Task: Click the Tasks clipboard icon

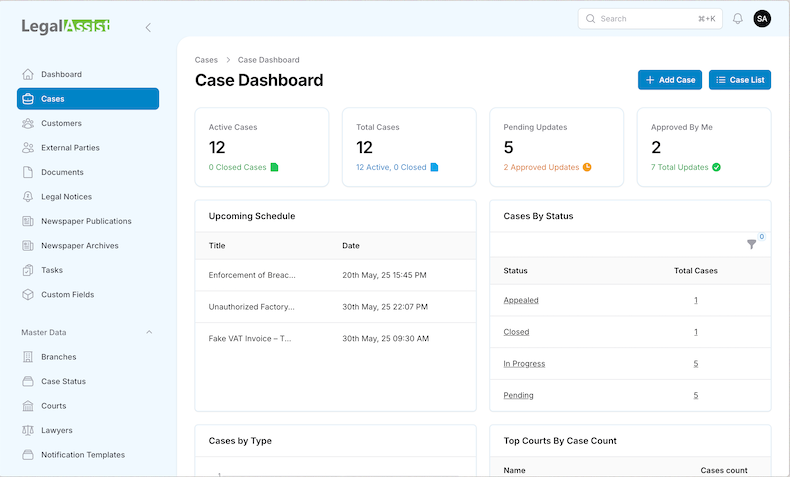Action: (x=28, y=270)
